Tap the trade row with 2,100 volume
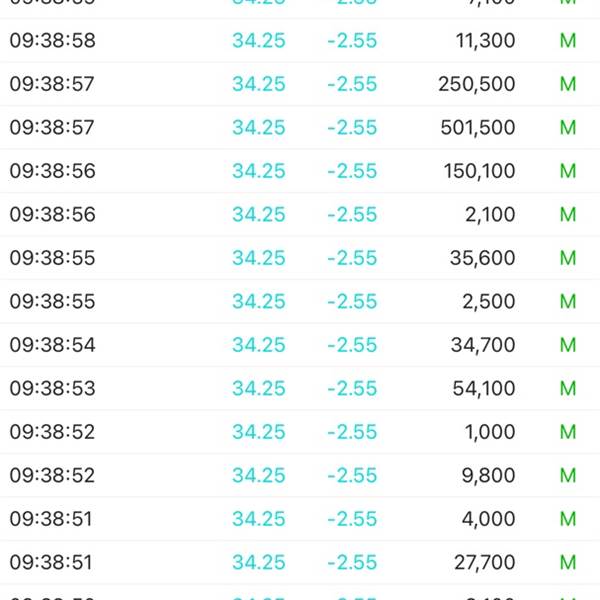Viewport: 600px width, 600px height. point(300,214)
